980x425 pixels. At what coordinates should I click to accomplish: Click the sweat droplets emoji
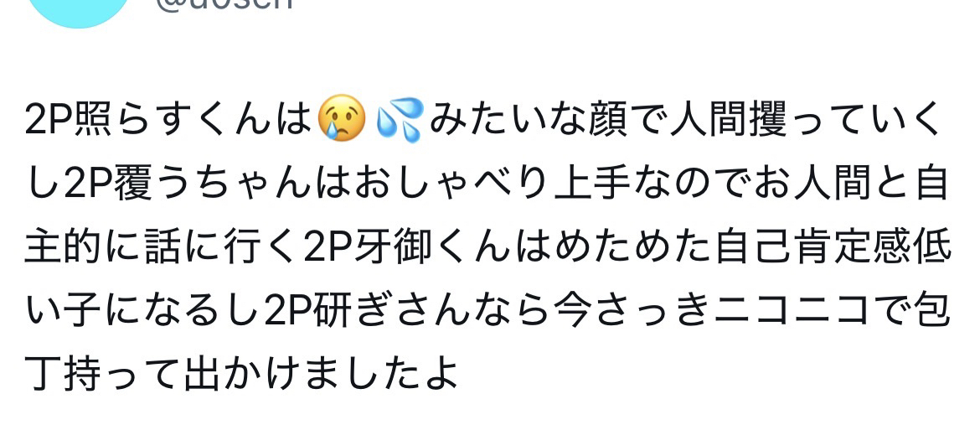click(x=400, y=119)
